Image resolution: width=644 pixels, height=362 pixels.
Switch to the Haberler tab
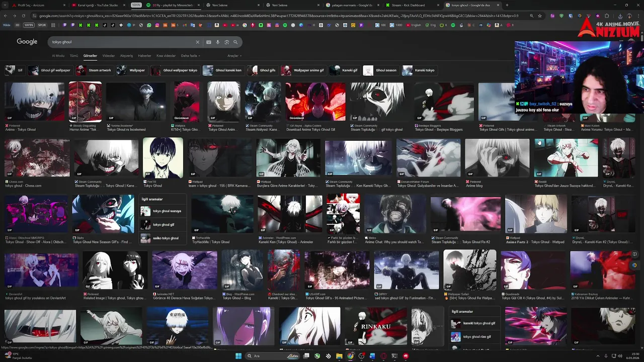pyautogui.click(x=144, y=56)
